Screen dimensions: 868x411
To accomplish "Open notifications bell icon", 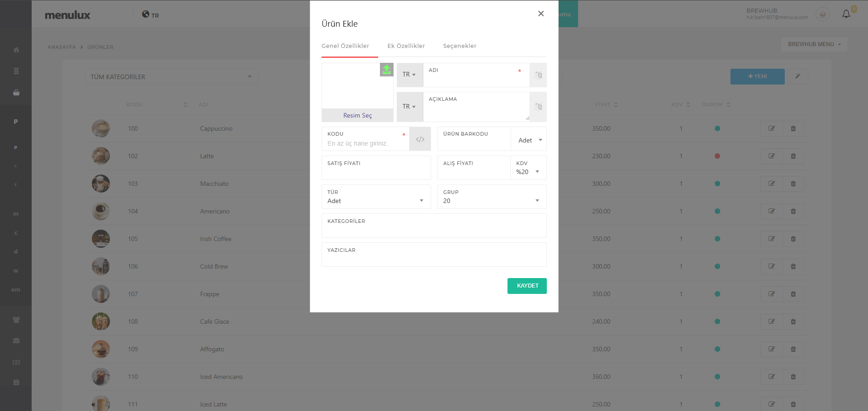I will point(846,14).
